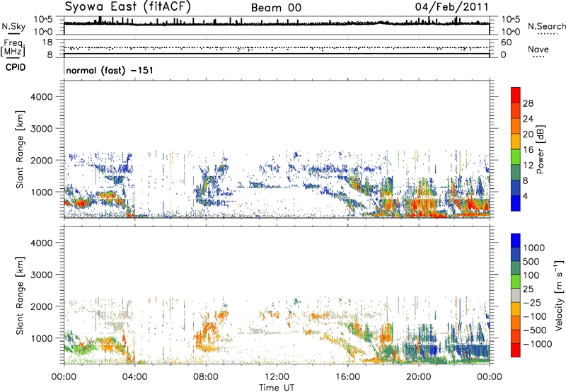Click the red top of power colorbar
The width and height of the screenshot is (566, 392).
point(516,95)
